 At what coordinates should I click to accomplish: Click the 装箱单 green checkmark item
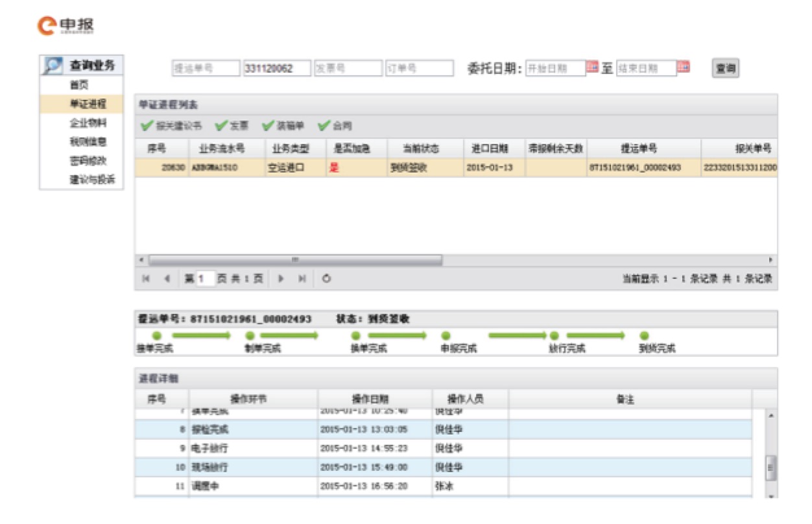tap(283, 126)
